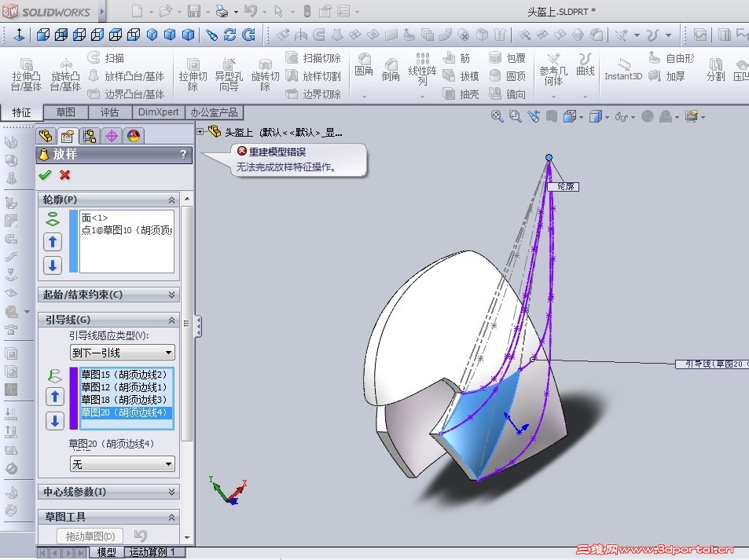Select the 线性阵列 linear pattern tool
Viewport: 749px width, 560px height.
[x=422, y=69]
